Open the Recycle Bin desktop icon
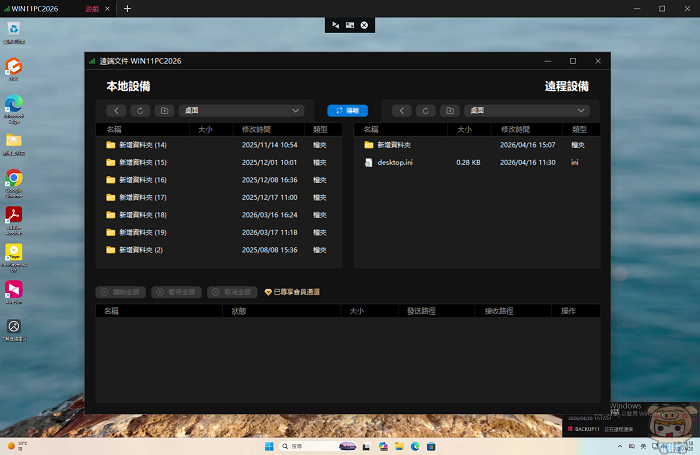Screen dimensions: 700x455 click(14, 31)
